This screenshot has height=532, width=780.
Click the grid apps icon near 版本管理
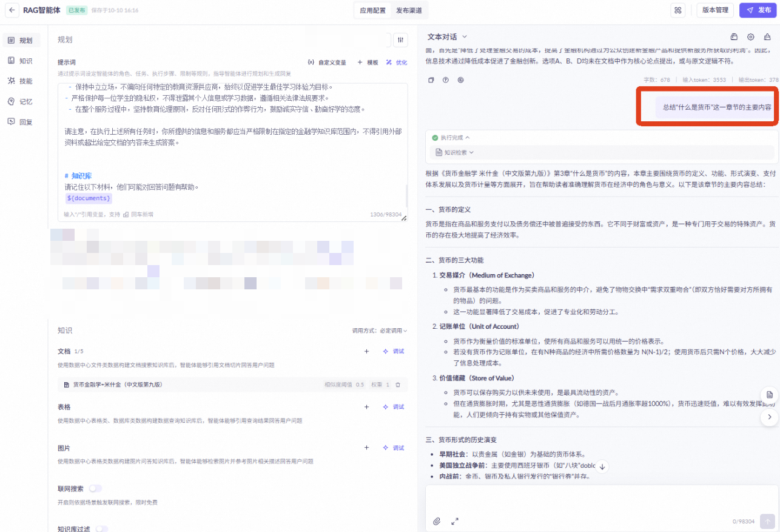(x=678, y=10)
